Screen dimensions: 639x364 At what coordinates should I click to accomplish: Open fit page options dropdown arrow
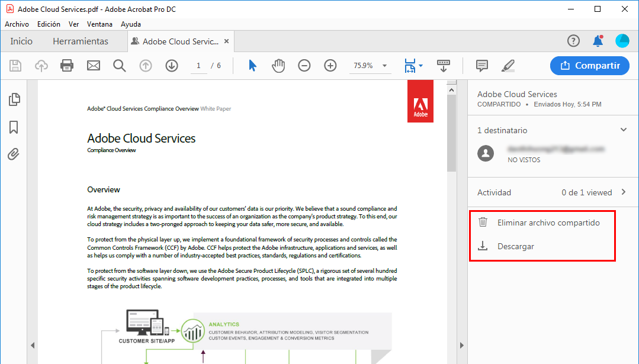(x=421, y=66)
